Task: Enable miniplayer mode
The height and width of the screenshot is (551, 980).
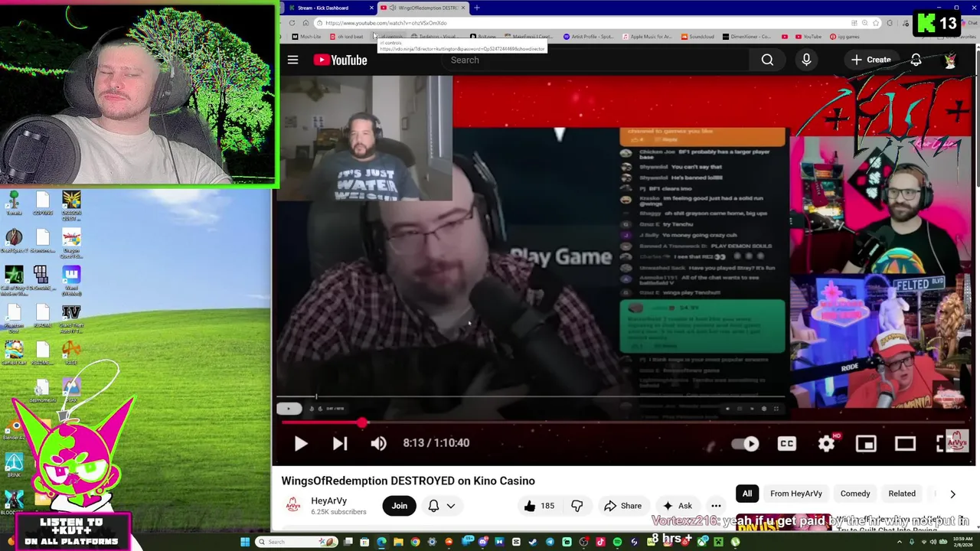Action: coord(866,444)
